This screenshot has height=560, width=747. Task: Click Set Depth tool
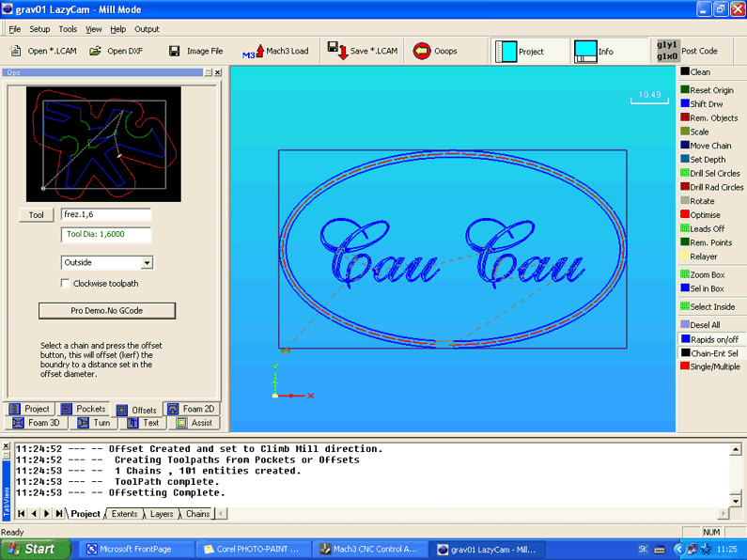[703, 159]
